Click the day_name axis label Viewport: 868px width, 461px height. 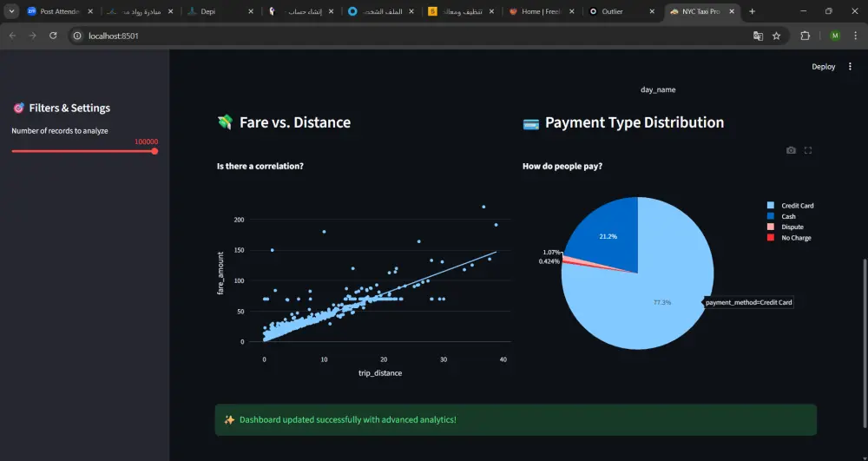pyautogui.click(x=658, y=89)
